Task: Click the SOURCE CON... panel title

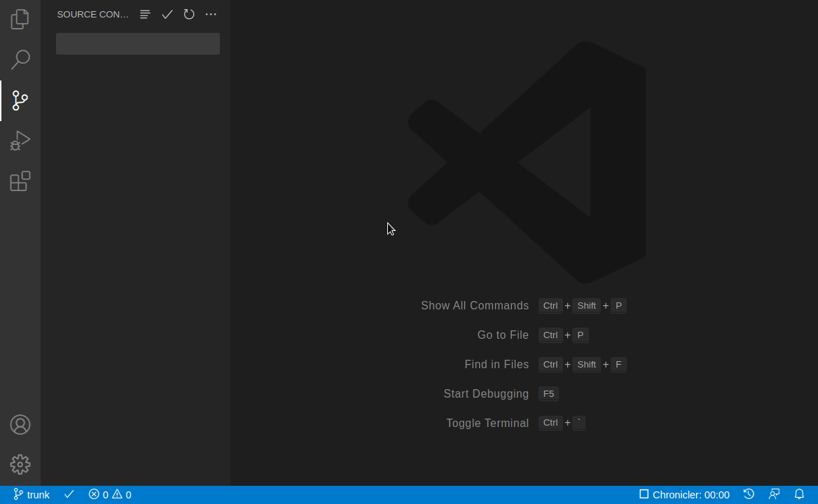Action: coord(93,15)
